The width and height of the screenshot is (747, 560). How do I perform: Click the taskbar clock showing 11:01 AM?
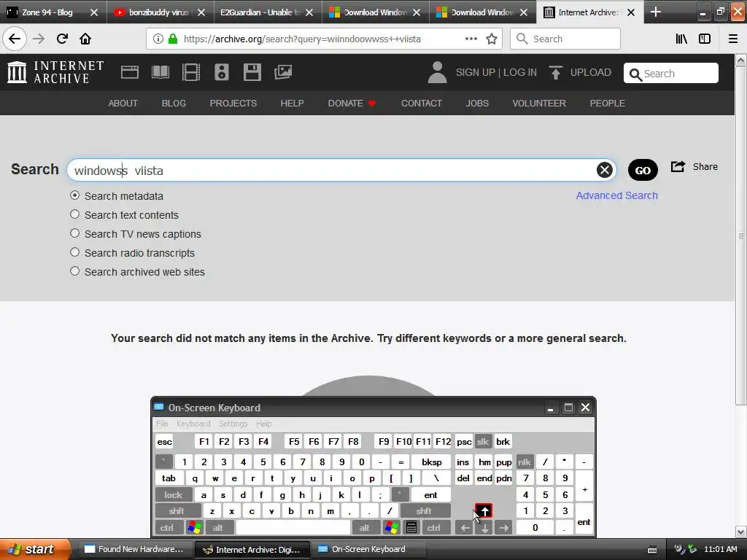[x=720, y=549]
